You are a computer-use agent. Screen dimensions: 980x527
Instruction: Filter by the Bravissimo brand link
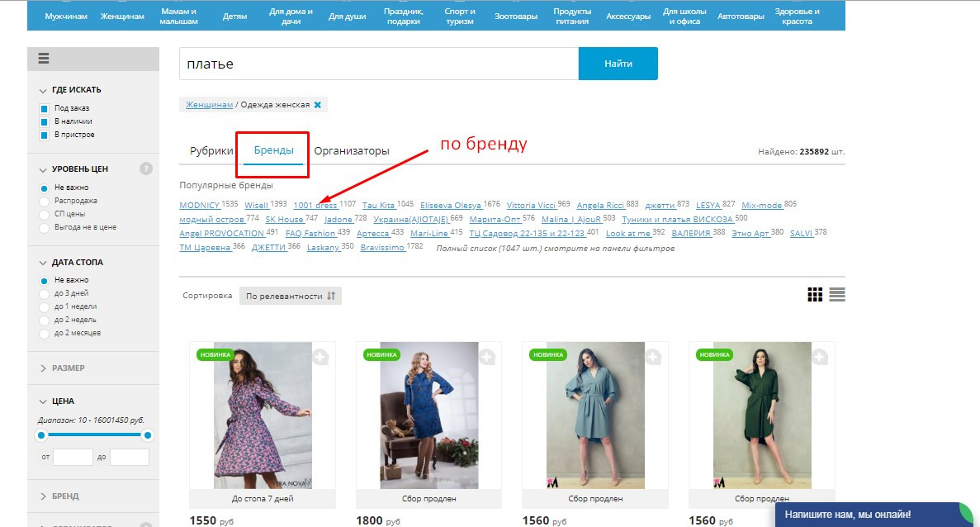(x=382, y=248)
